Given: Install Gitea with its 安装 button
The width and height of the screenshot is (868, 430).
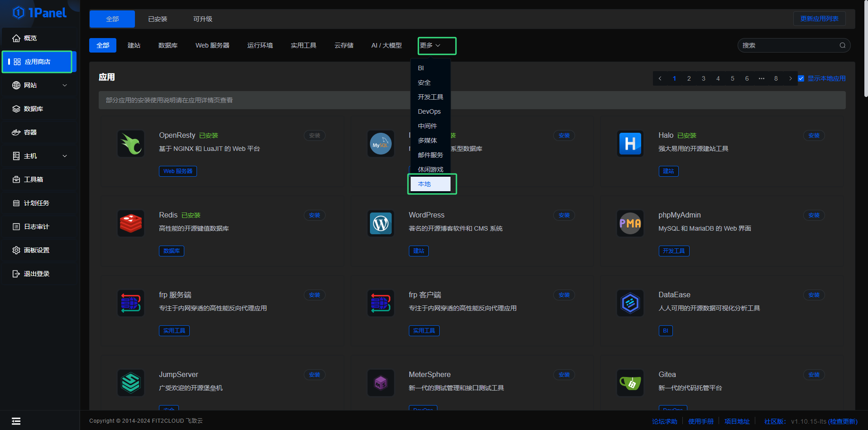Looking at the screenshot, I should (x=814, y=375).
